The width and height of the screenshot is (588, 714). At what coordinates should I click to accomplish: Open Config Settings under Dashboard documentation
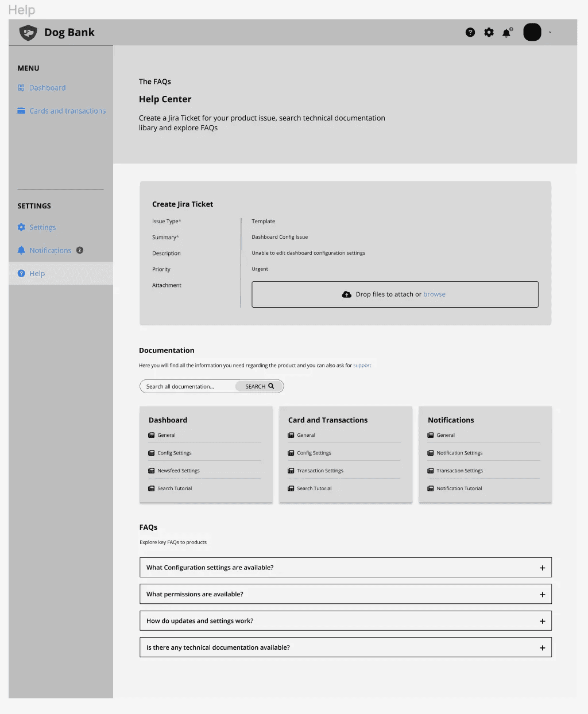(x=174, y=453)
